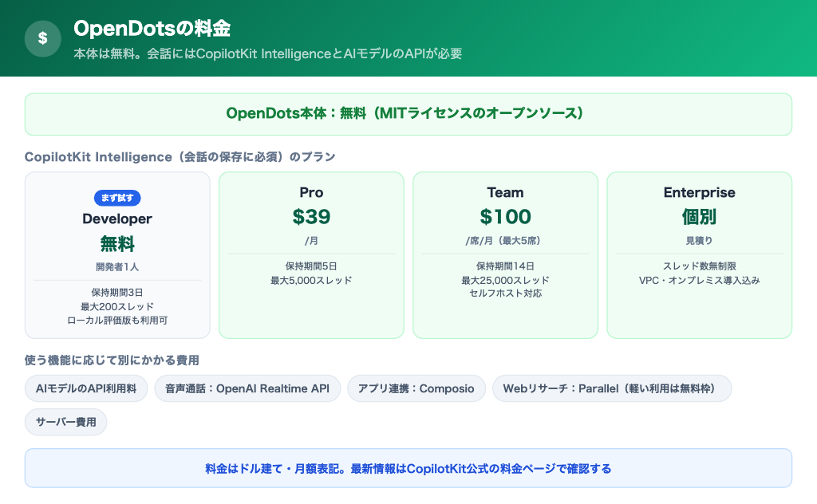
Task: Select the Pro plan title
Action: (312, 193)
